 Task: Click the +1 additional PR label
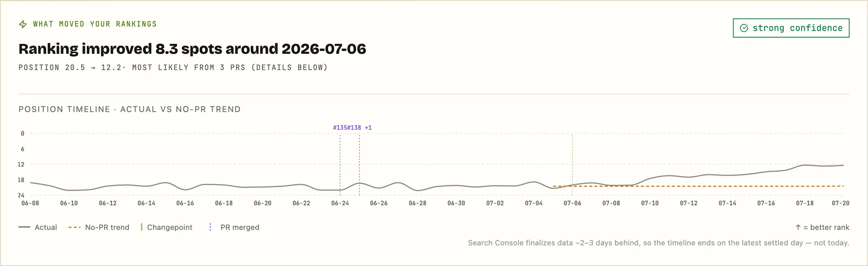coord(368,128)
